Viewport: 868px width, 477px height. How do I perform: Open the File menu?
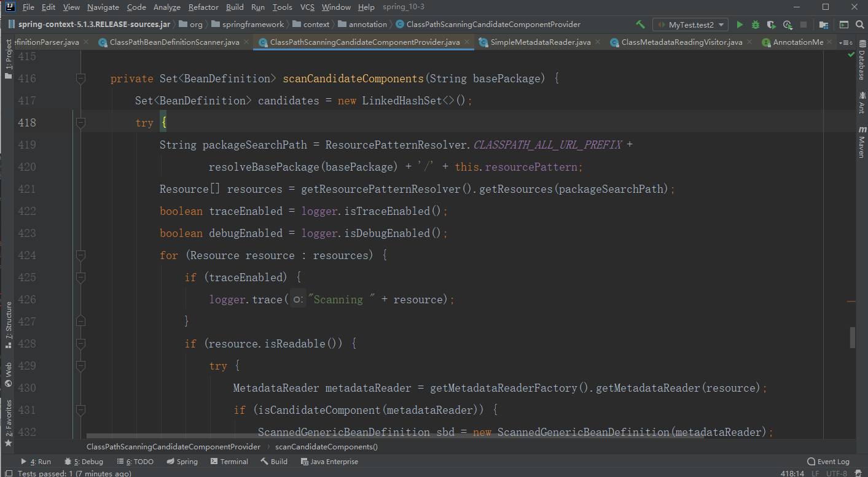click(x=28, y=7)
